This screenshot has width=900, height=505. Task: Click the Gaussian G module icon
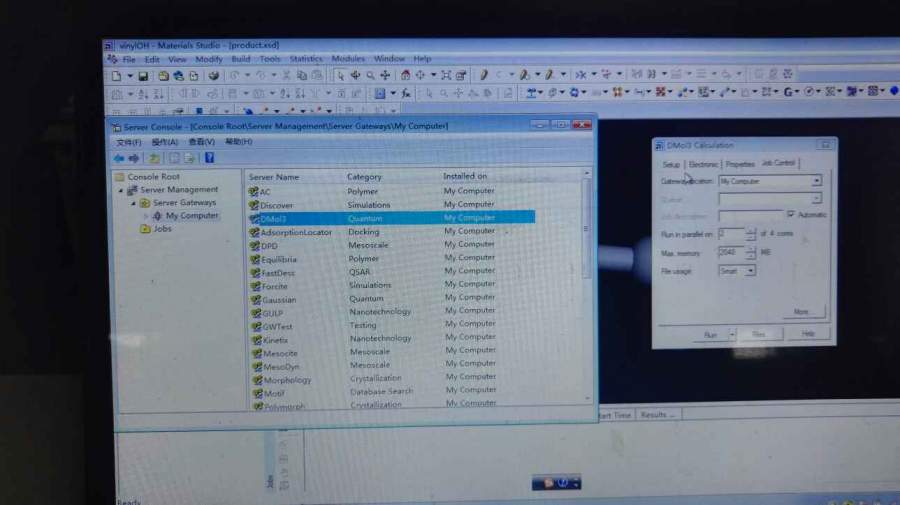[788, 92]
